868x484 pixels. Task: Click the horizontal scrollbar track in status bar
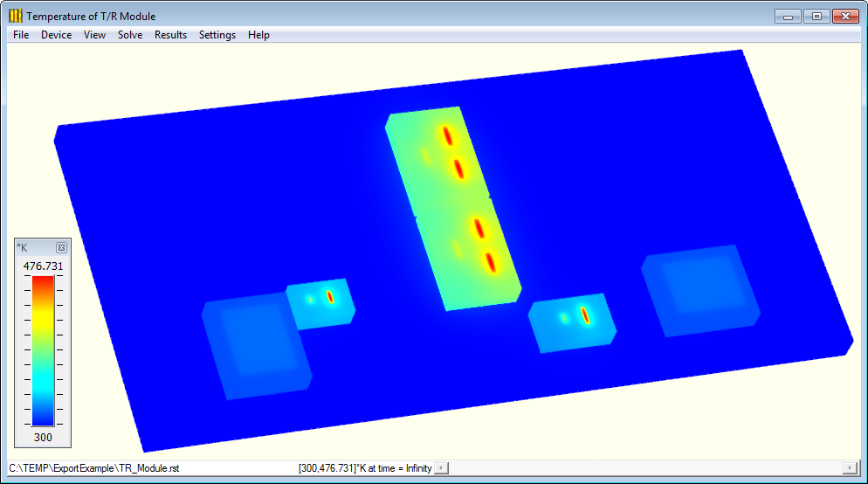pyautogui.click(x=645, y=468)
